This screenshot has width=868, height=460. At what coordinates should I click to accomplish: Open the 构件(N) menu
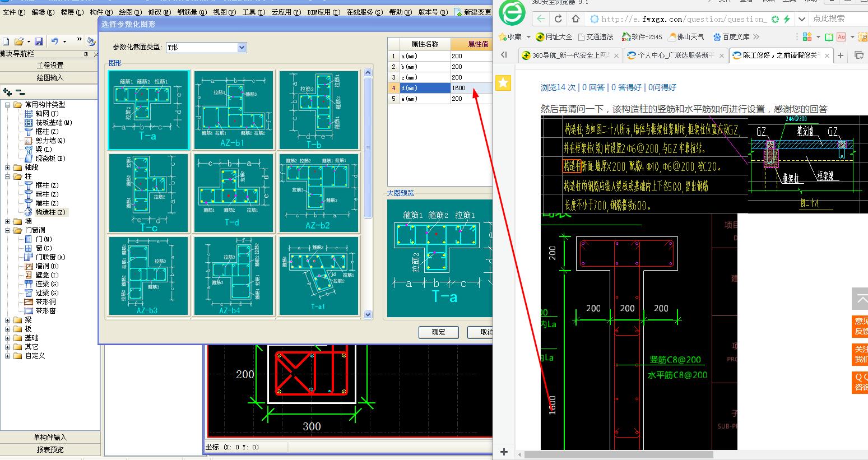click(x=101, y=12)
